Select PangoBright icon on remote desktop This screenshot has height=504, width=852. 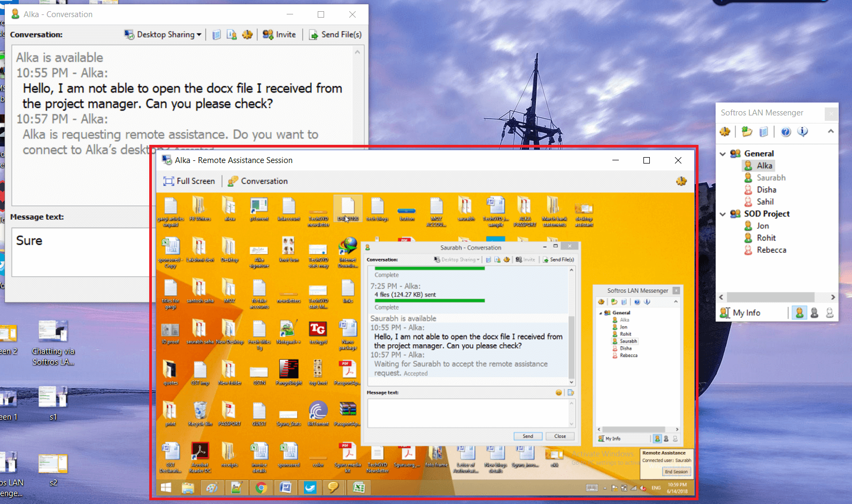[289, 373]
